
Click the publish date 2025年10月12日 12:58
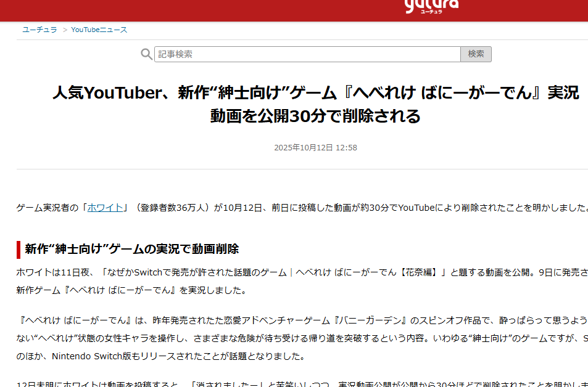pos(315,148)
